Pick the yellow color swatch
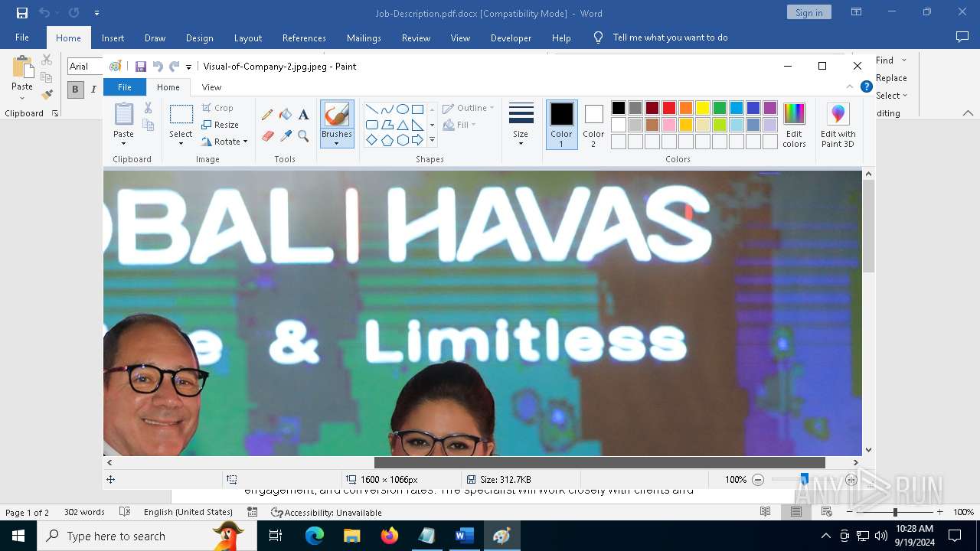The height and width of the screenshot is (551, 980). click(703, 108)
